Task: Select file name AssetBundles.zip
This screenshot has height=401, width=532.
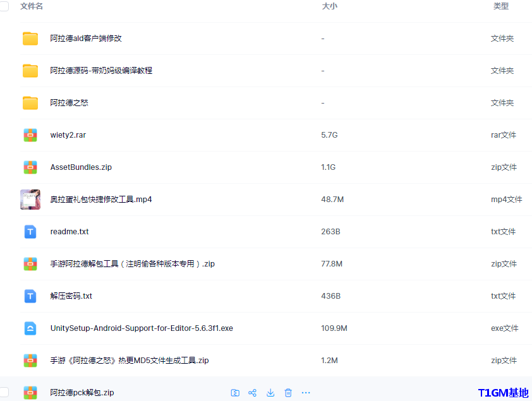Action: click(81, 167)
